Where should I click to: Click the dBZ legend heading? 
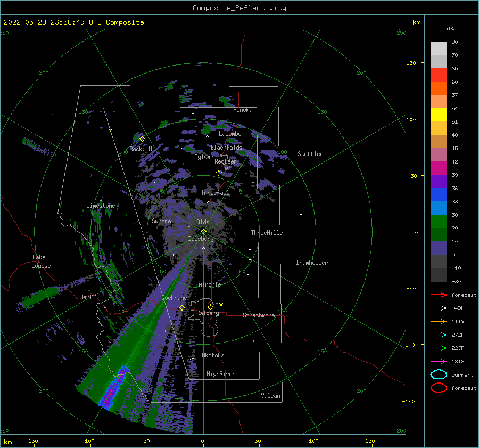[451, 29]
